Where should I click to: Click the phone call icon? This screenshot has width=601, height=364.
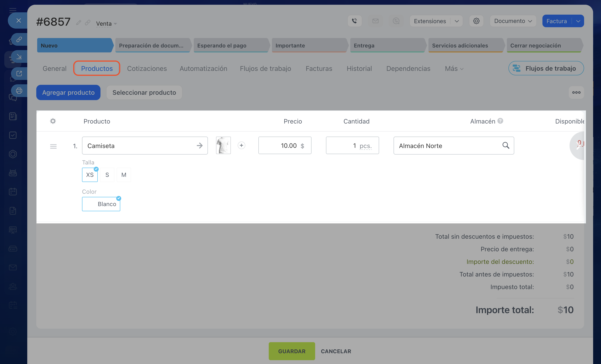click(354, 21)
